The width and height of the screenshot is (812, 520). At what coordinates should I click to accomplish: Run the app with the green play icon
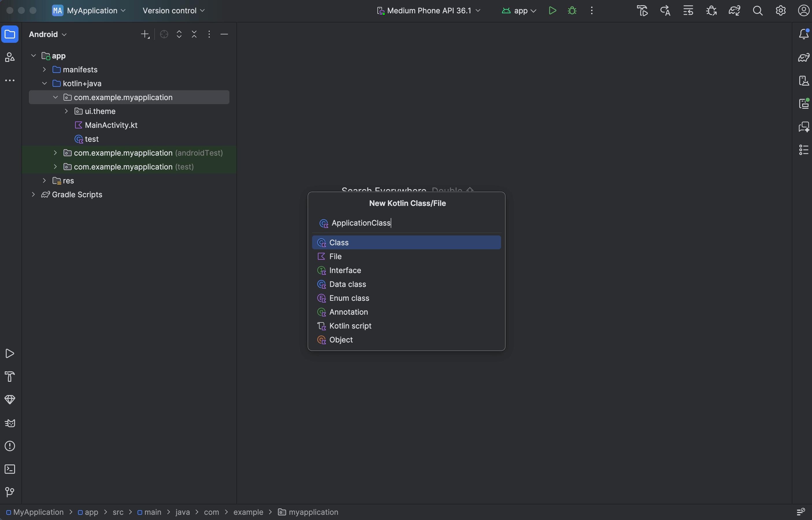552,11
